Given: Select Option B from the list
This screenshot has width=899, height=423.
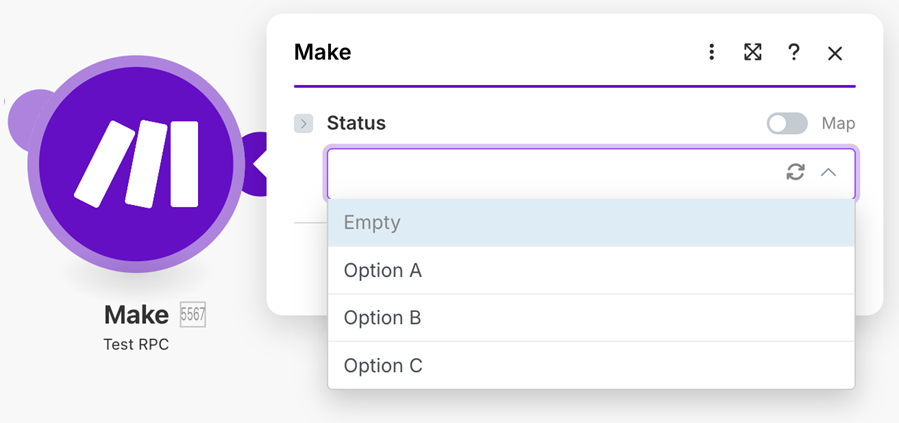Looking at the screenshot, I should (x=591, y=318).
